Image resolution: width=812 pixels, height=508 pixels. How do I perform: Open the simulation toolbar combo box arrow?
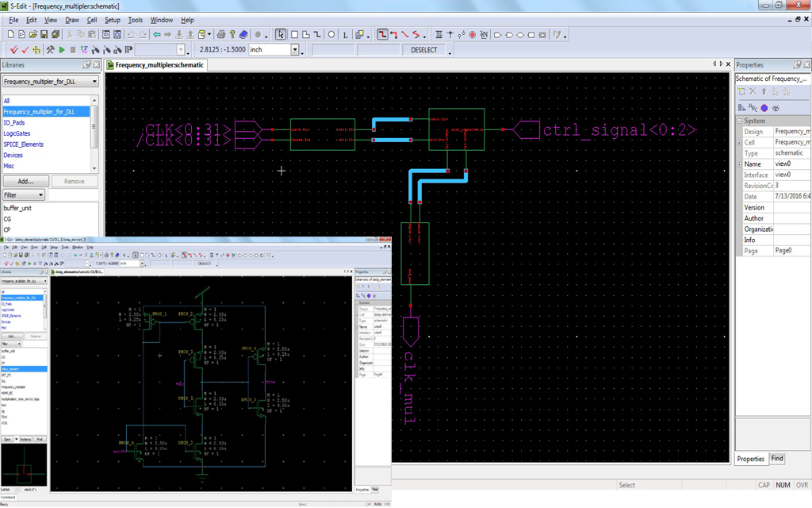point(181,50)
